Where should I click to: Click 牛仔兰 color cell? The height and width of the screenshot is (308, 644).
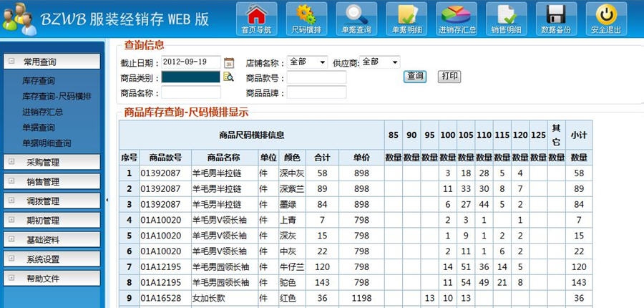tap(292, 267)
